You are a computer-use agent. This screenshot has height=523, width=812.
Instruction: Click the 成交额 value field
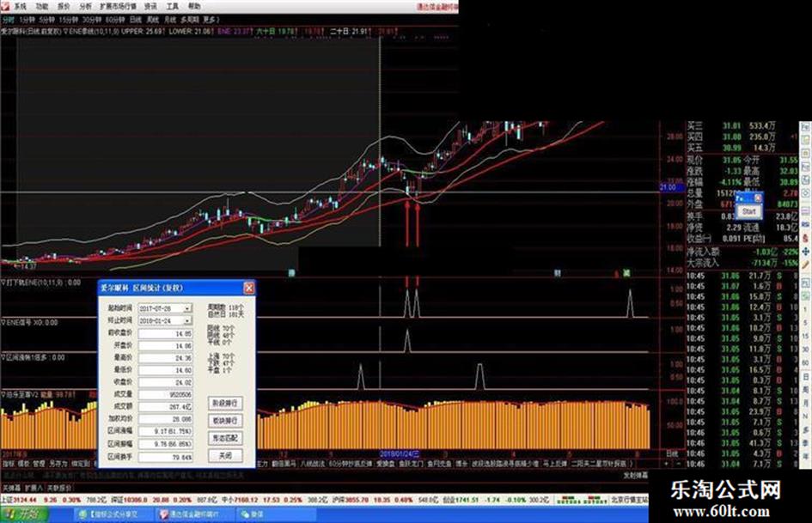pyautogui.click(x=165, y=406)
